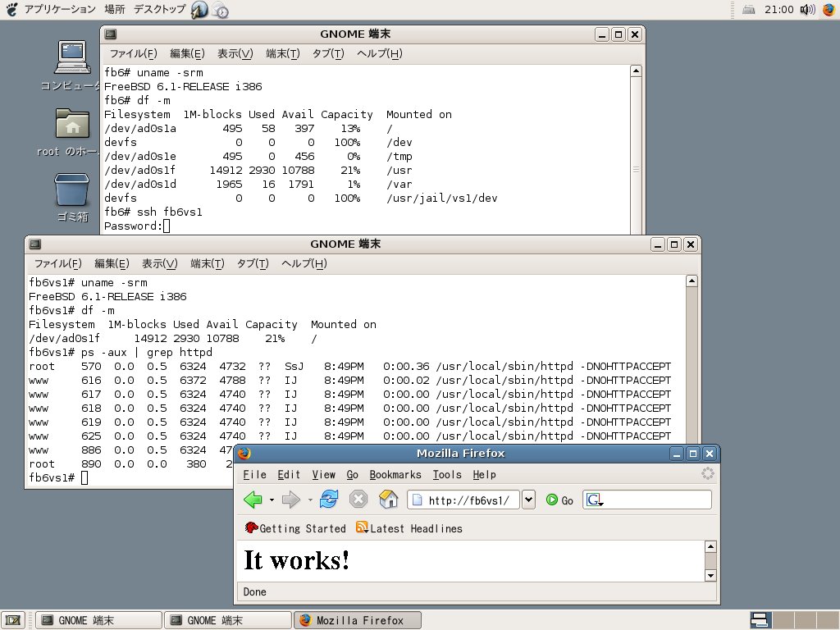Open the Back history dropdown arrow

tap(272, 500)
